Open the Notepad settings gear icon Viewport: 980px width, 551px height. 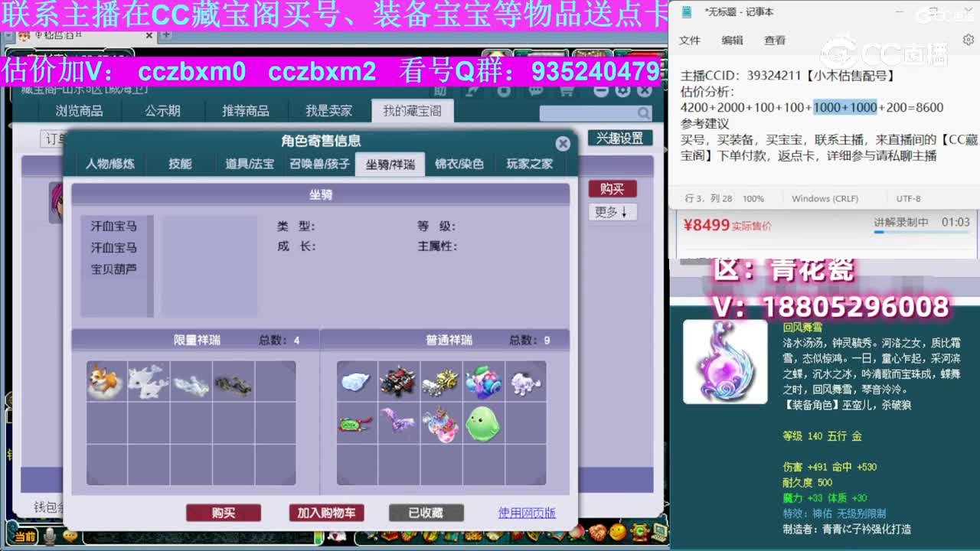969,40
